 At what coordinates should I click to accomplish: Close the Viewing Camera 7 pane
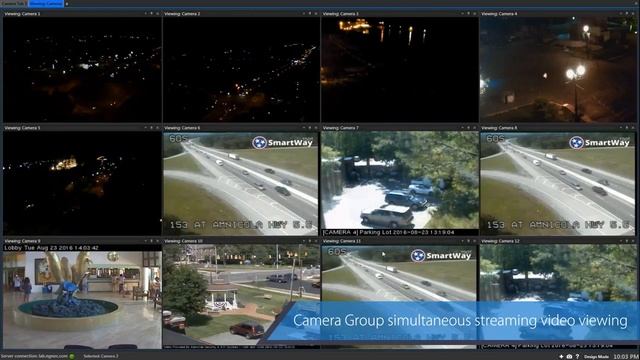pyautogui.click(x=475, y=128)
